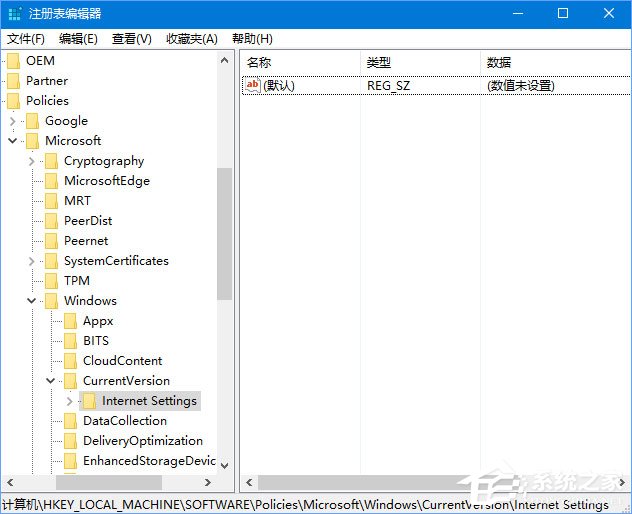Screen dimensions: 632x514
Task: Select the DeliveryOptimization key label
Action: click(143, 441)
